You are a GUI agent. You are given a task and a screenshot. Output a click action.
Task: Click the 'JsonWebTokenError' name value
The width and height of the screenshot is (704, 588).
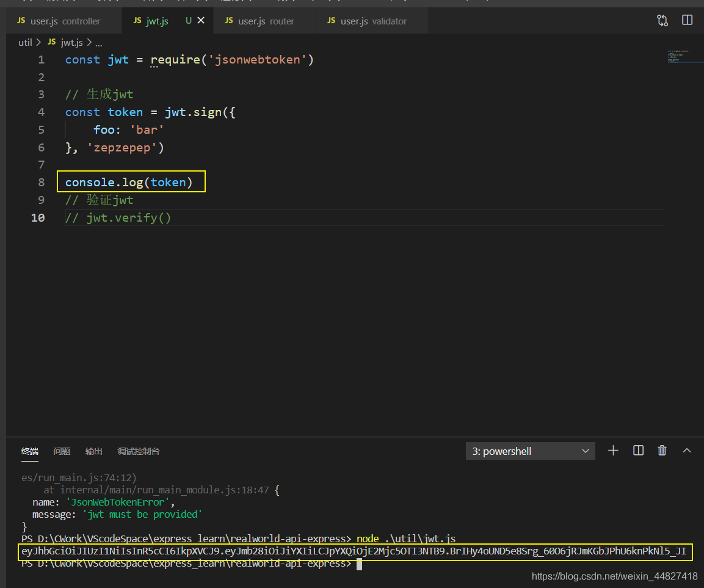118,503
